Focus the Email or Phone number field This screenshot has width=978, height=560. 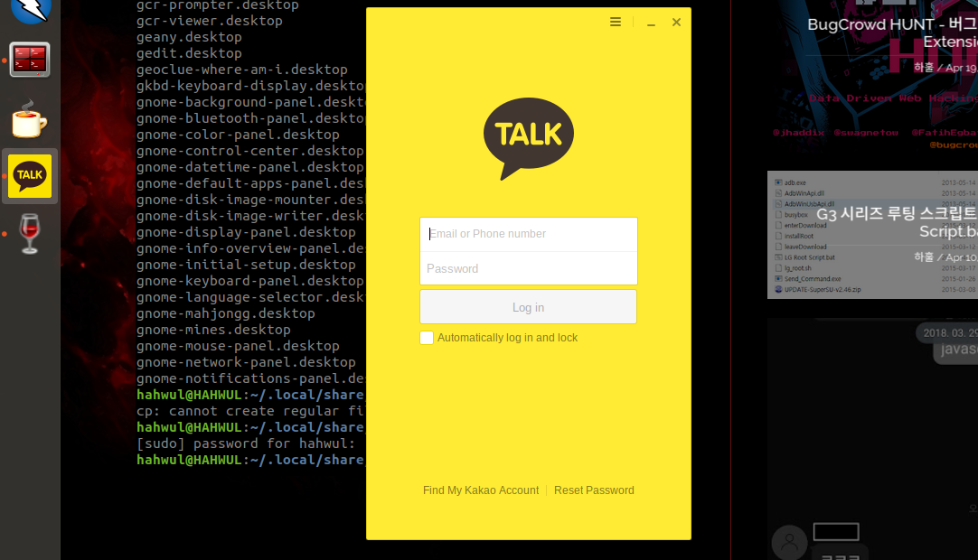[528, 234]
